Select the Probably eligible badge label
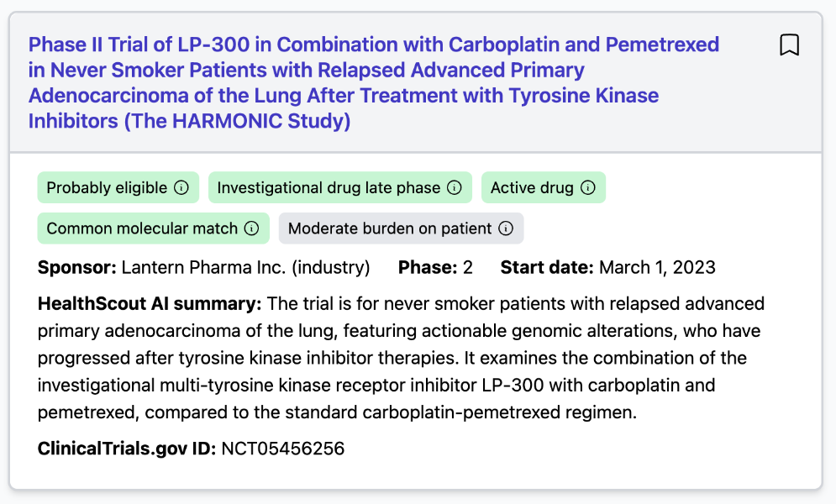Image resolution: width=836 pixels, height=504 pixels. 107,188
